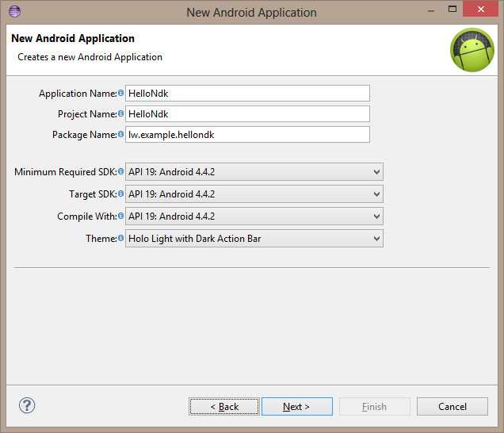Image resolution: width=504 pixels, height=433 pixels.
Task: Click the Theme info icon
Action: [120, 238]
